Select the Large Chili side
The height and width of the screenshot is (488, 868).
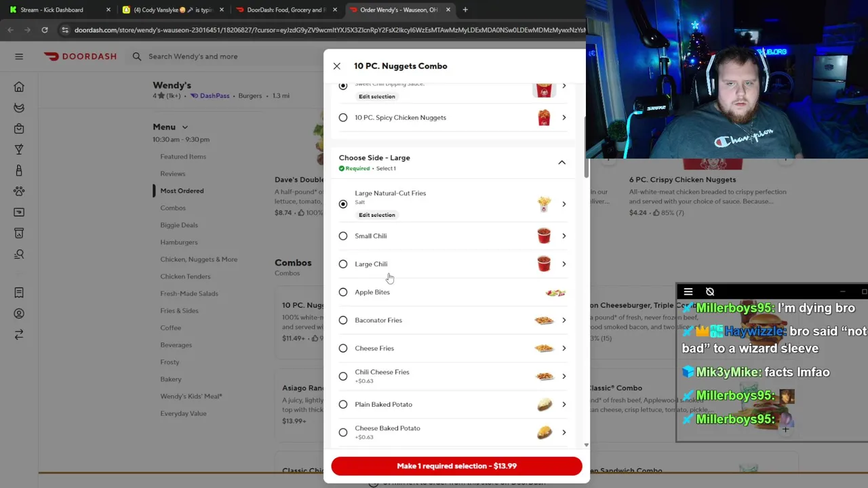(343, 264)
